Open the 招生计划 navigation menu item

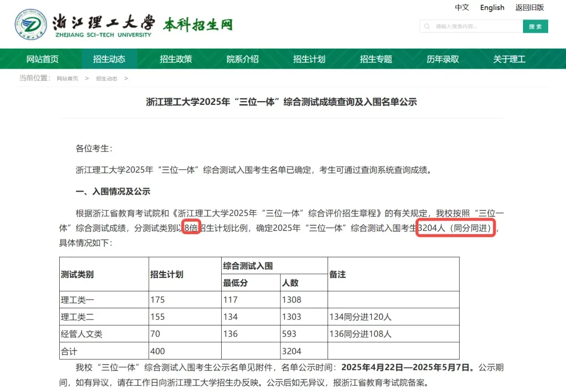click(x=309, y=59)
